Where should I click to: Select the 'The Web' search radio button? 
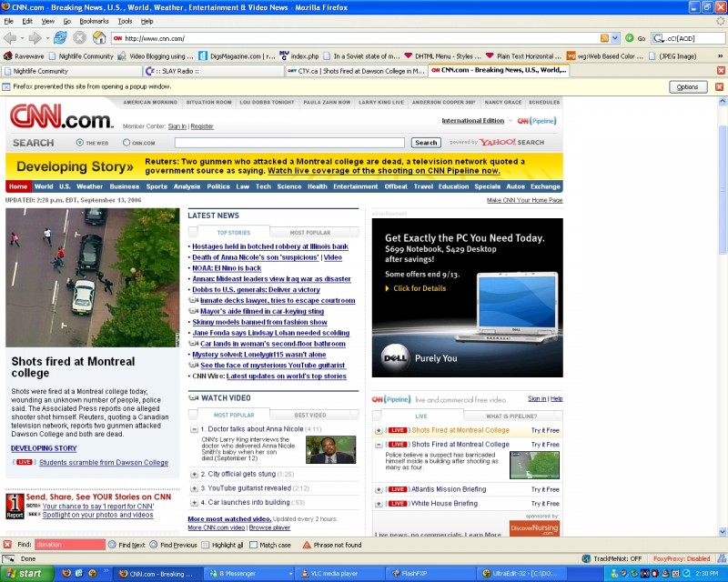pos(80,143)
